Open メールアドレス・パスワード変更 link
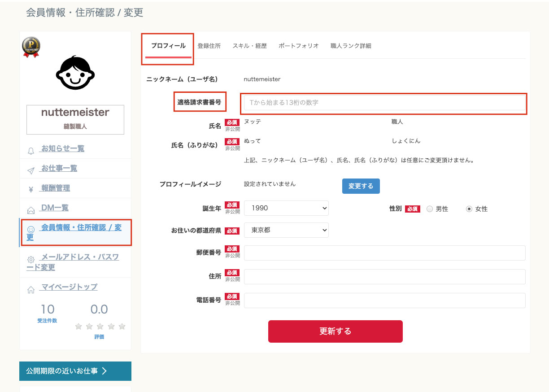 73,262
